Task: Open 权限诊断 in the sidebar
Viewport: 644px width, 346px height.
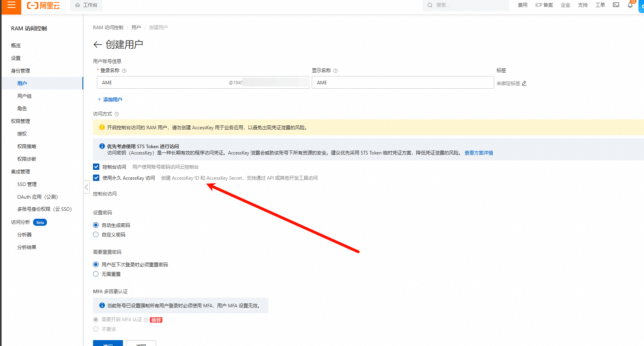Action: pos(27,159)
